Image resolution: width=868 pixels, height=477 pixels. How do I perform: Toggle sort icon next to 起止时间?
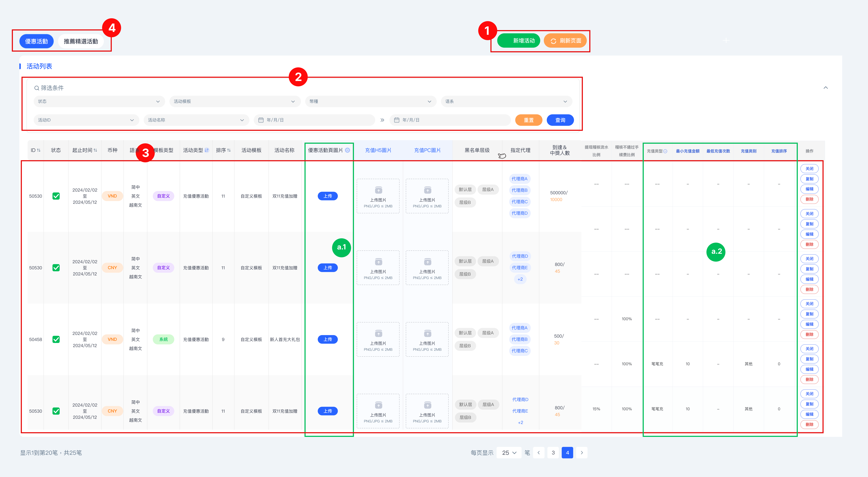click(x=95, y=150)
